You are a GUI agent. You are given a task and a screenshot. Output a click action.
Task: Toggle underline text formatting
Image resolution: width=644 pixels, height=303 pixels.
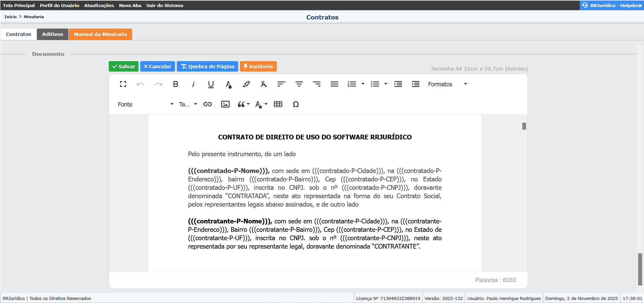tap(211, 84)
